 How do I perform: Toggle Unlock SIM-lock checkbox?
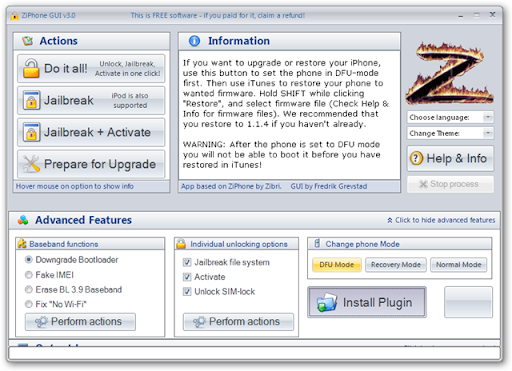[187, 292]
